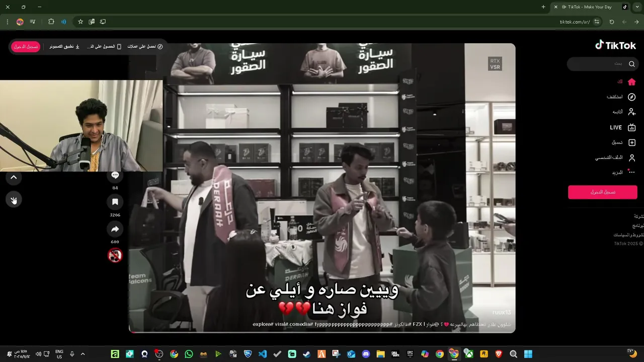
Task: Reload the TikTok page
Action: 611,22
